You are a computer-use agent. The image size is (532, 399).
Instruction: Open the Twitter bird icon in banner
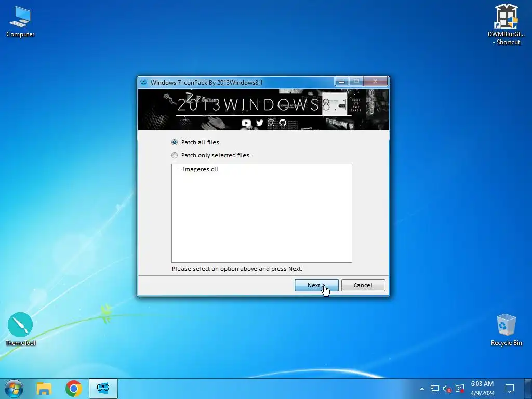click(x=260, y=123)
